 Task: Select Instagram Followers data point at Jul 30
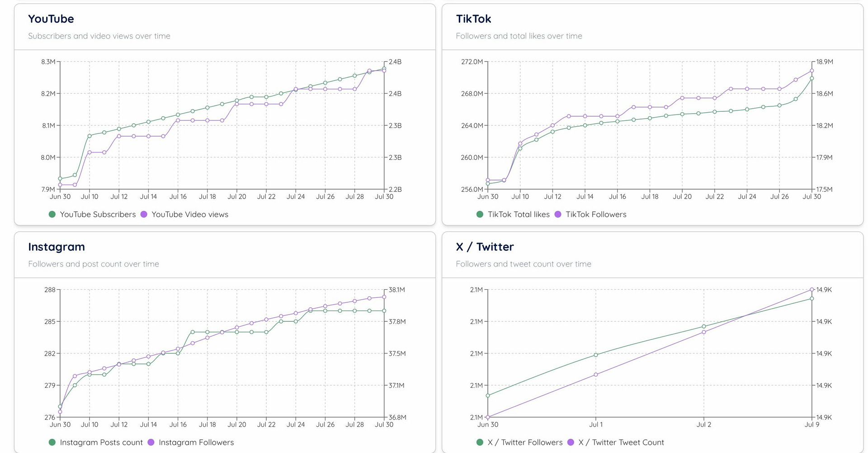click(x=384, y=297)
